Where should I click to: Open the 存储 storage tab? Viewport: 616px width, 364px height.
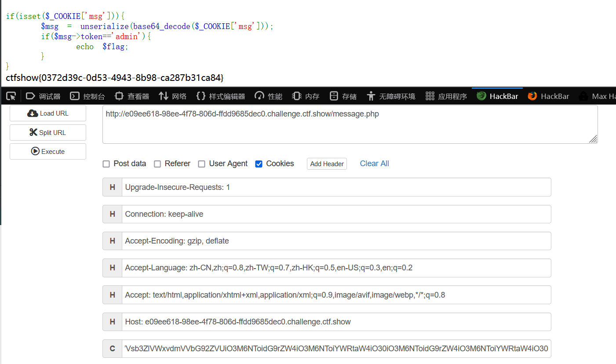tap(343, 96)
